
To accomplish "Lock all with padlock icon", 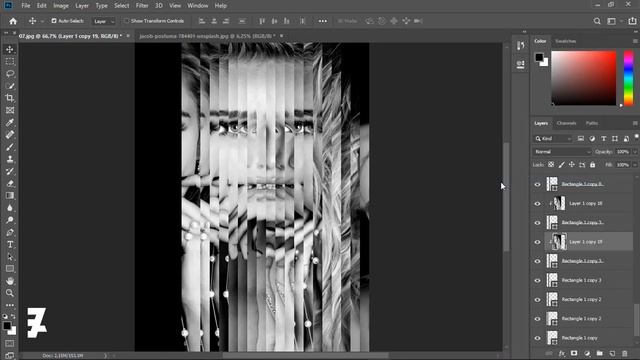I will pyautogui.click(x=592, y=165).
